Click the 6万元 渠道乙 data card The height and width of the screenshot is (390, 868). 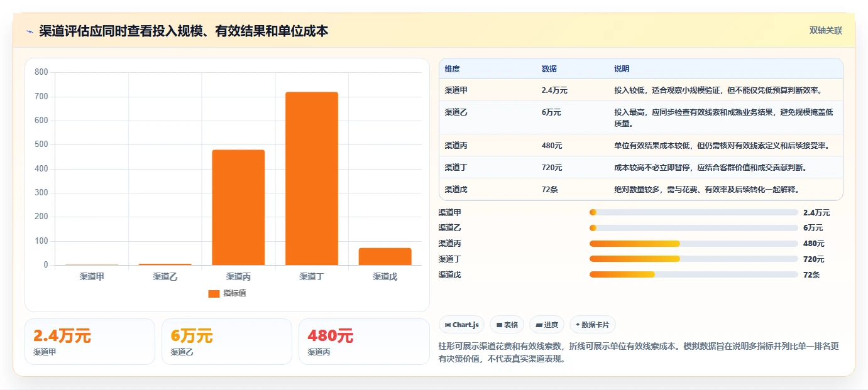coord(227,342)
